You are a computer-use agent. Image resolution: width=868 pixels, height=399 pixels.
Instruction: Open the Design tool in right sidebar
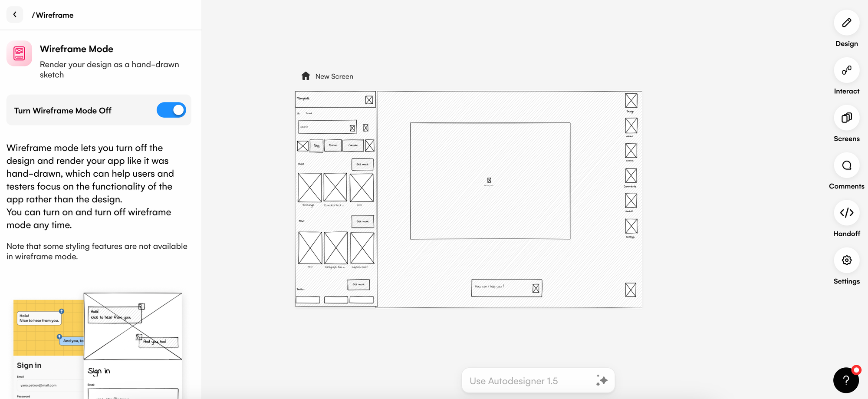pyautogui.click(x=846, y=23)
